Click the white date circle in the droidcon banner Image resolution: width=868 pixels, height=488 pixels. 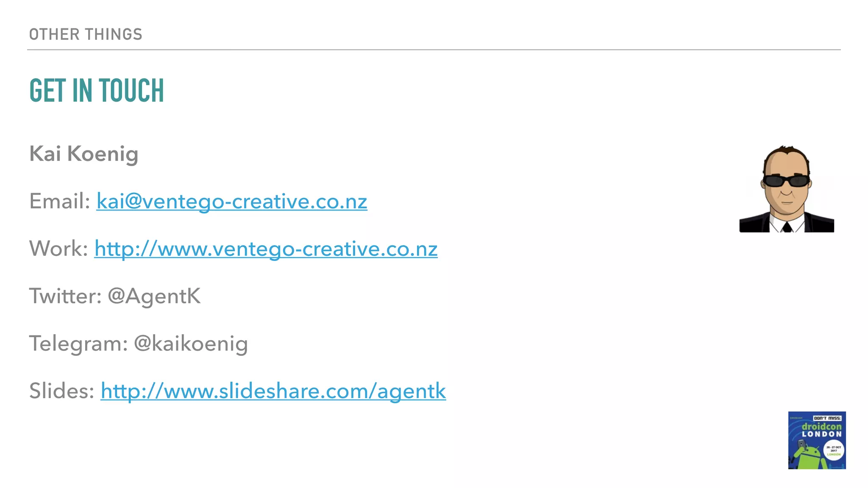click(834, 451)
